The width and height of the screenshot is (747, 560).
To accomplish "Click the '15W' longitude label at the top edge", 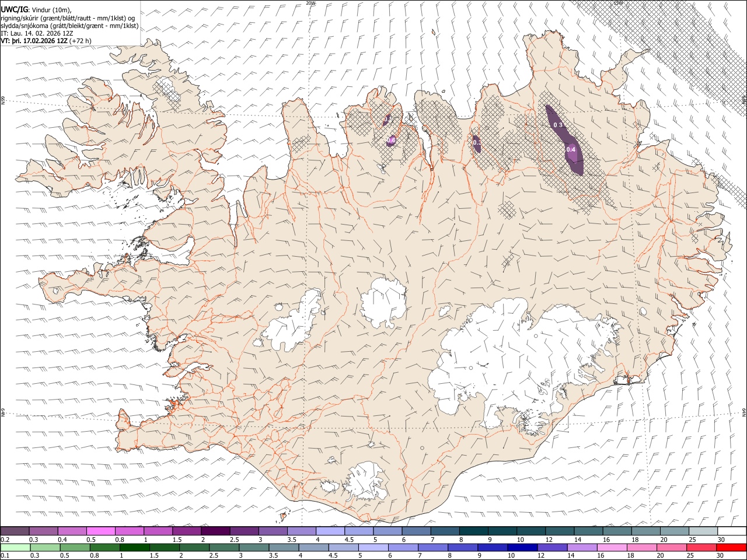I will coord(618,3).
